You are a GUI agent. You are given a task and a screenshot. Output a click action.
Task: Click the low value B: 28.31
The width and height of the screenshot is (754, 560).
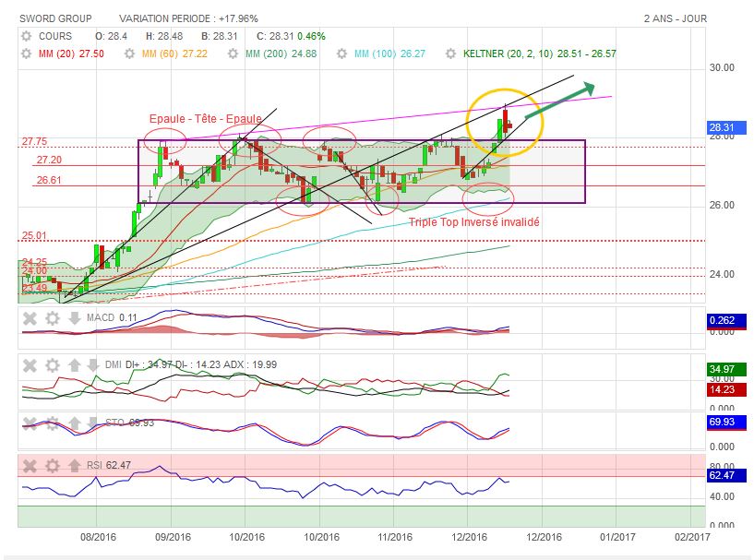pos(220,36)
